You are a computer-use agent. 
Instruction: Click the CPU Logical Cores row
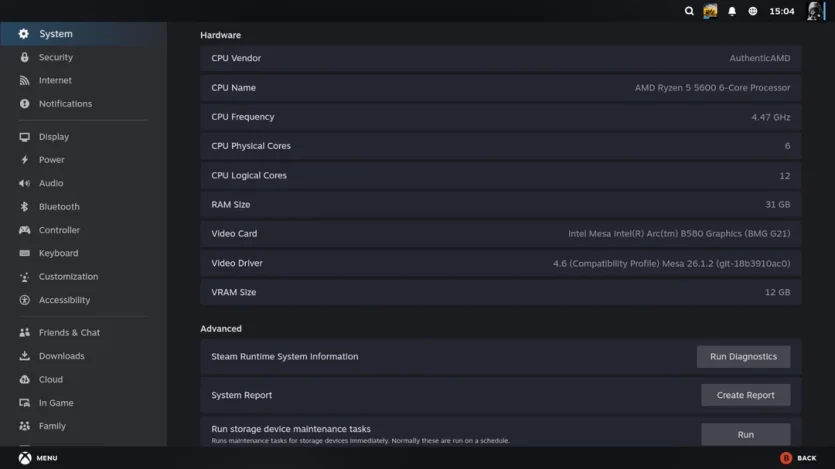pos(501,175)
